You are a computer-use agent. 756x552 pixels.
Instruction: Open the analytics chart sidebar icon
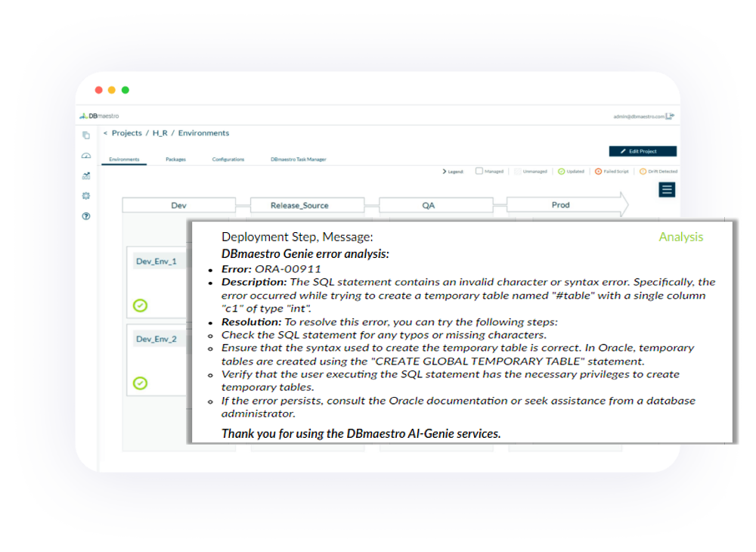coord(86,175)
